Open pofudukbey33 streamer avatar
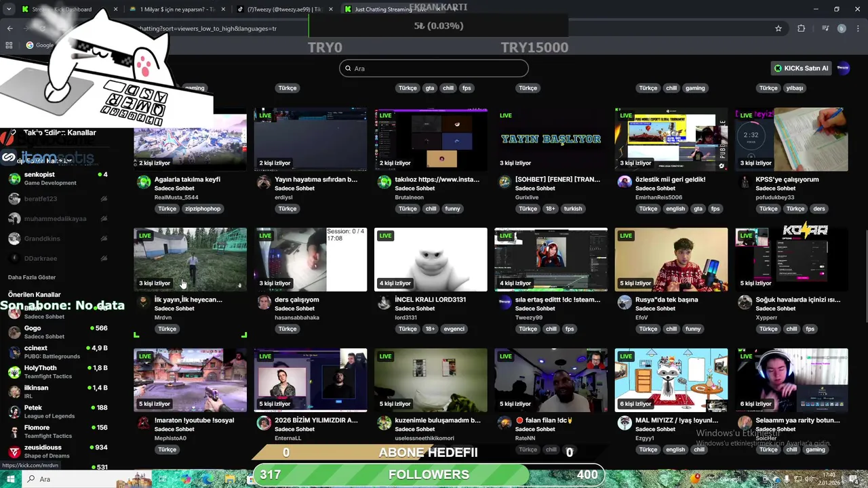 745,182
